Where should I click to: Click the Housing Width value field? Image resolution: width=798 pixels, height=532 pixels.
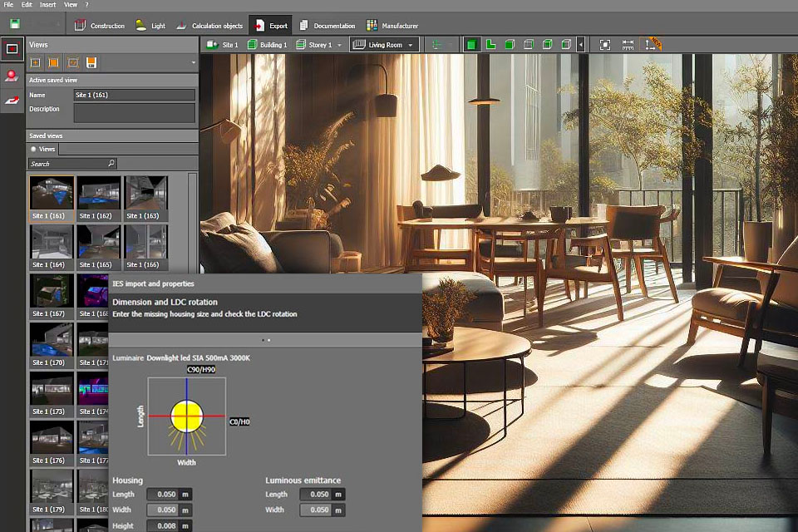point(163,510)
